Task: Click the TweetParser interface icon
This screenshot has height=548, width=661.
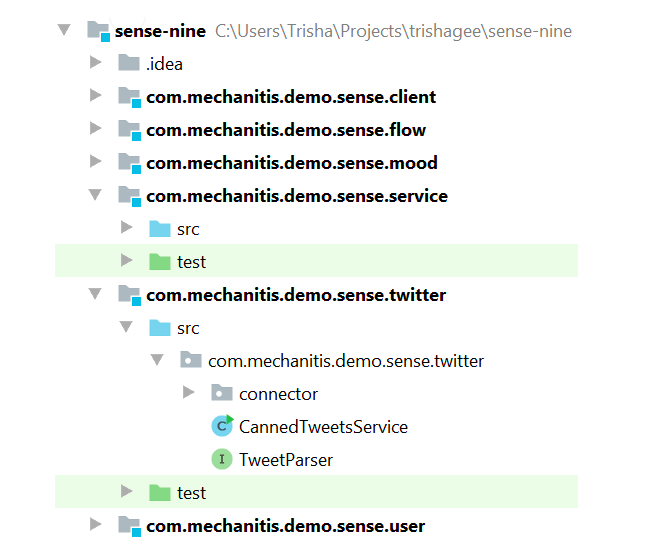Action: coord(222,459)
